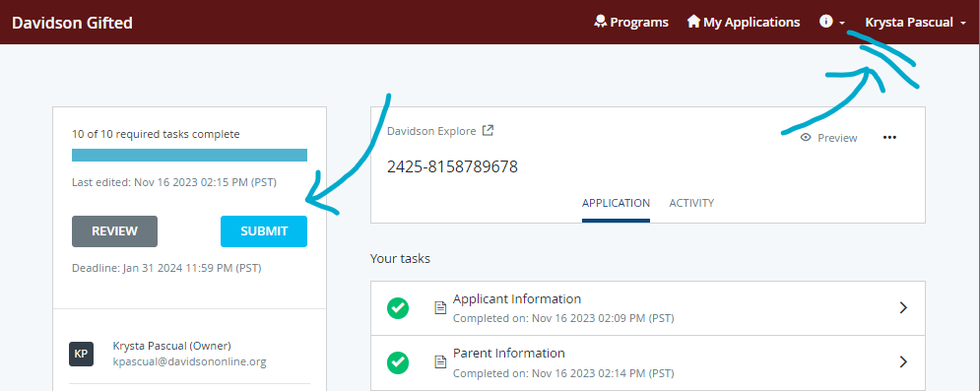Click the Davidson Gifted site title
The width and height of the screenshot is (980, 391).
pos(72,23)
